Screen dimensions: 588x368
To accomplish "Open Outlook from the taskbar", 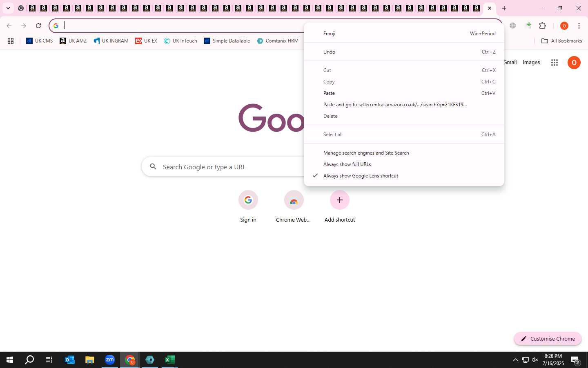I will pyautogui.click(x=70, y=360).
